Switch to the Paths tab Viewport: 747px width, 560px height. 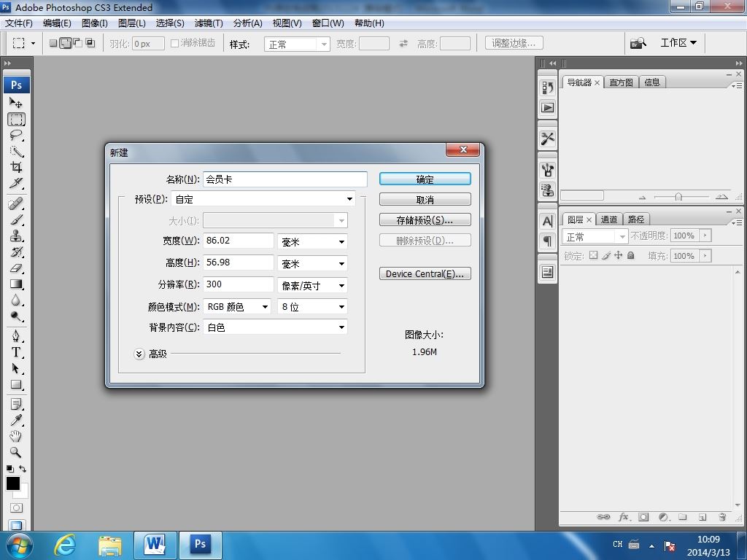[x=636, y=219]
